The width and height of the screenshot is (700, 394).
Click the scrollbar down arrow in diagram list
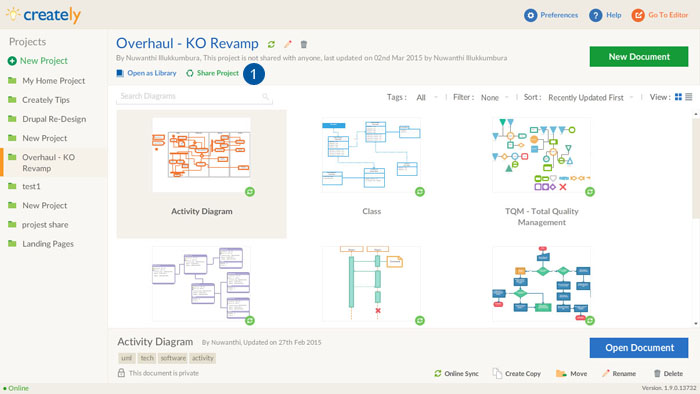[696, 323]
